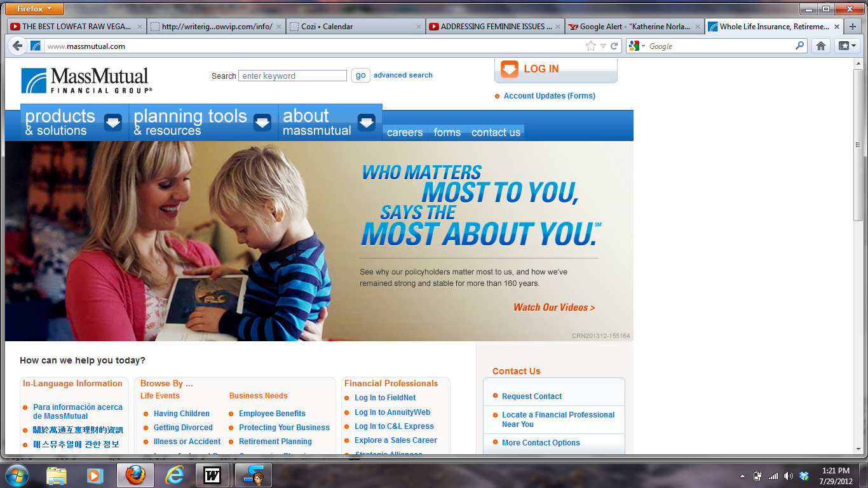Viewport: 868px width, 488px height.
Task: Open the advanced search link
Action: (x=403, y=75)
